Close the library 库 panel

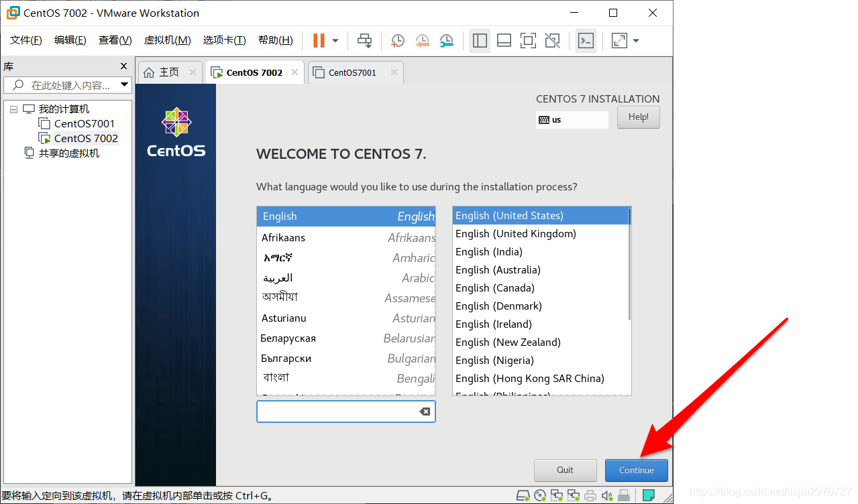pos(123,66)
